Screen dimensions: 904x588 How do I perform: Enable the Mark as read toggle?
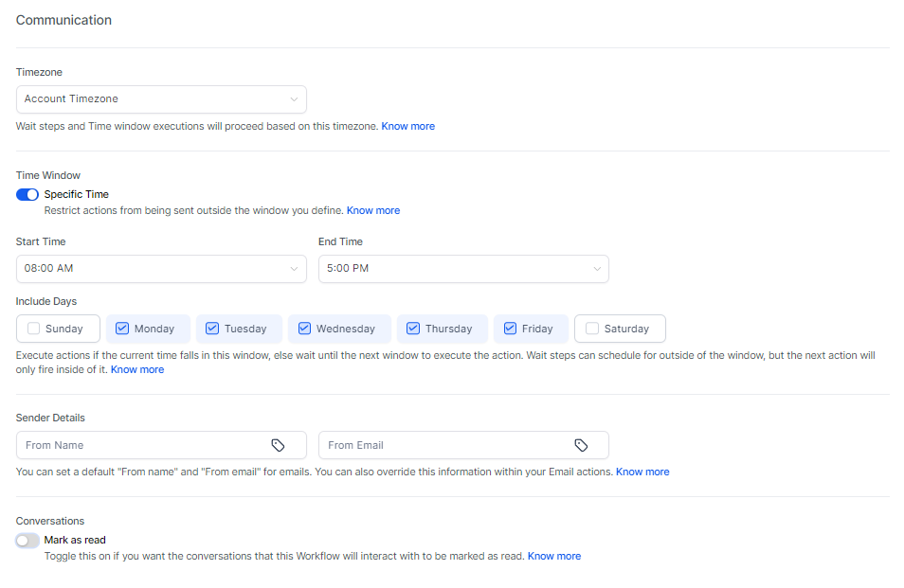(27, 540)
